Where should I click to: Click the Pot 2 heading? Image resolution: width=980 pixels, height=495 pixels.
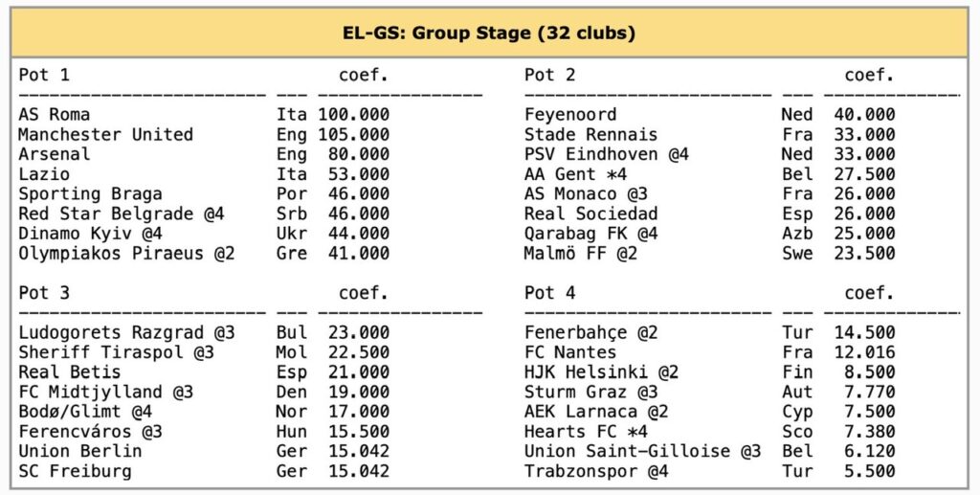pyautogui.click(x=550, y=75)
